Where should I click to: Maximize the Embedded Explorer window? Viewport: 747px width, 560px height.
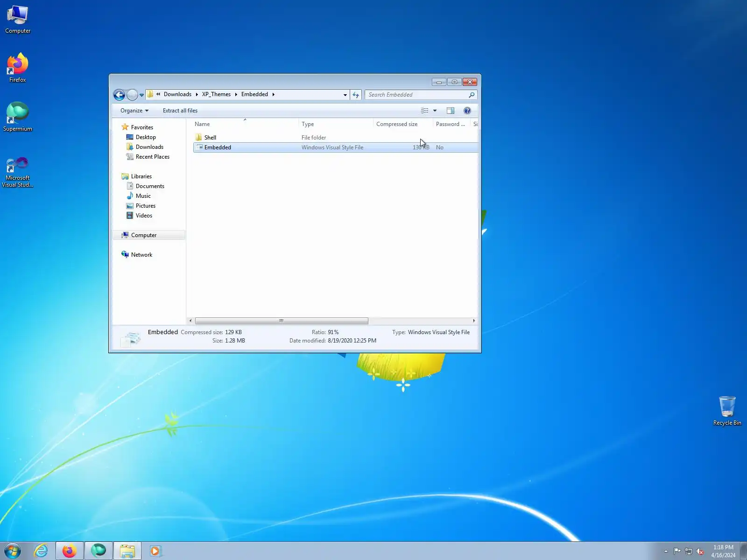tap(454, 82)
